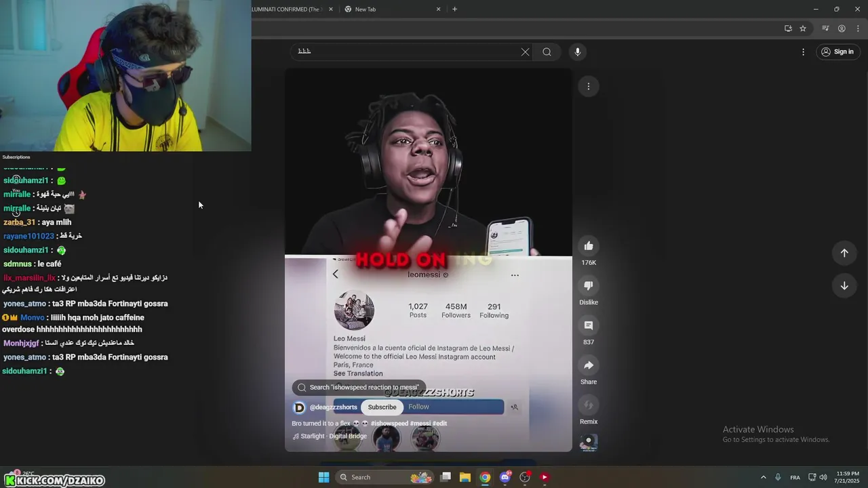Open the @deagzzzshorts channel avatar
Screen dimensions: 868x488
(x=299, y=407)
